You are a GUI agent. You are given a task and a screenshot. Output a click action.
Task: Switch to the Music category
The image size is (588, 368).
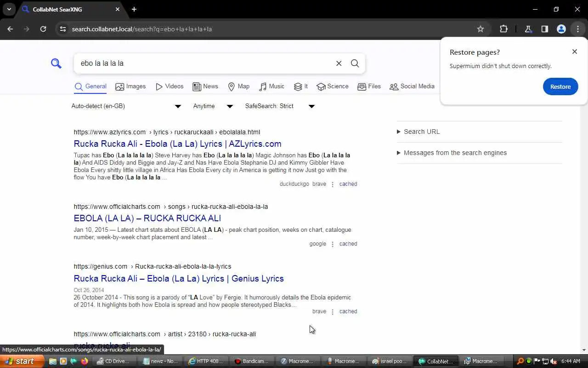click(272, 86)
